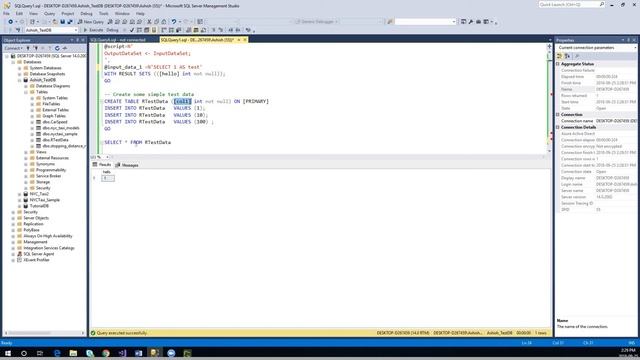Click the Cortana search circle in taskbar
Screen dimensions: 640x360
click(x=24, y=353)
